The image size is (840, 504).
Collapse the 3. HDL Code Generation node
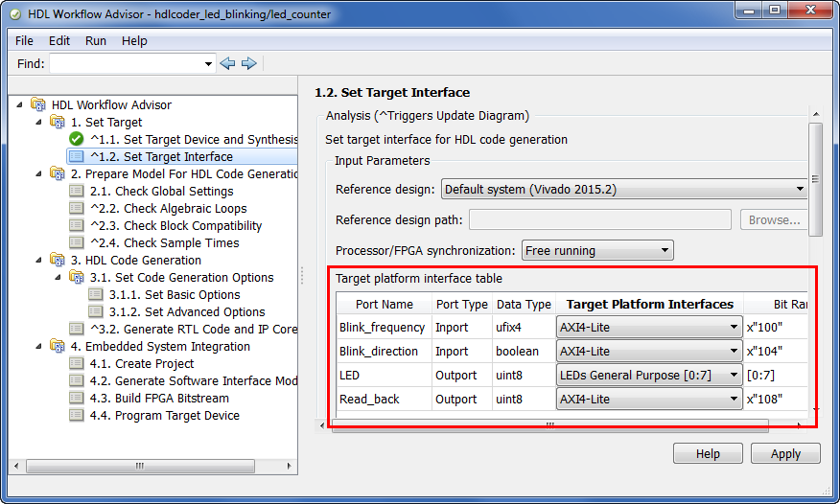[x=38, y=260]
